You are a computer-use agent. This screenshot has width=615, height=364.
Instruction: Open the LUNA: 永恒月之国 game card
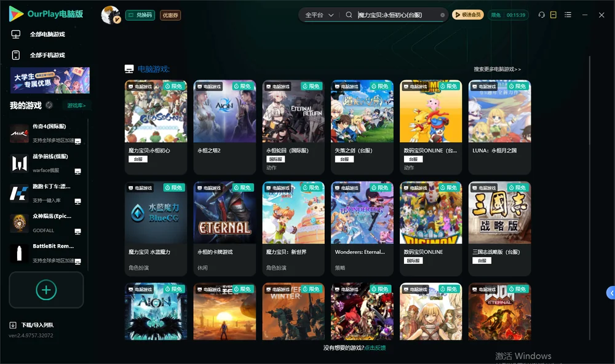coord(499,127)
